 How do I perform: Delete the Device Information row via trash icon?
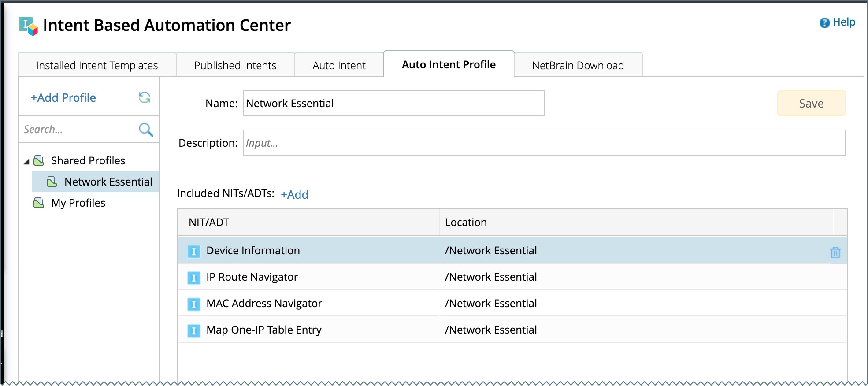(x=835, y=252)
